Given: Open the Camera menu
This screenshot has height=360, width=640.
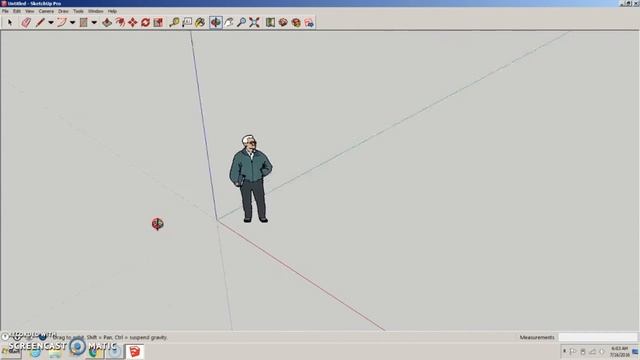Looking at the screenshot, I should point(46,11).
